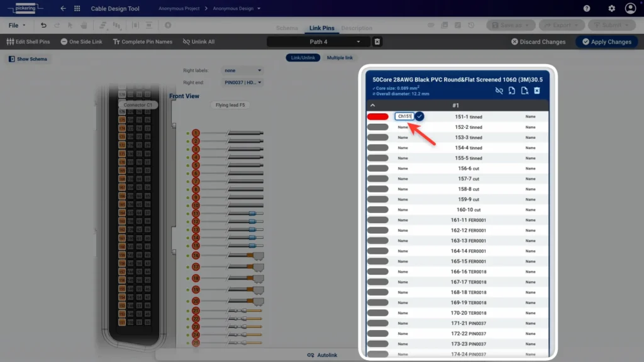Open the help question mark icon
The width and height of the screenshot is (644, 362).
click(587, 8)
